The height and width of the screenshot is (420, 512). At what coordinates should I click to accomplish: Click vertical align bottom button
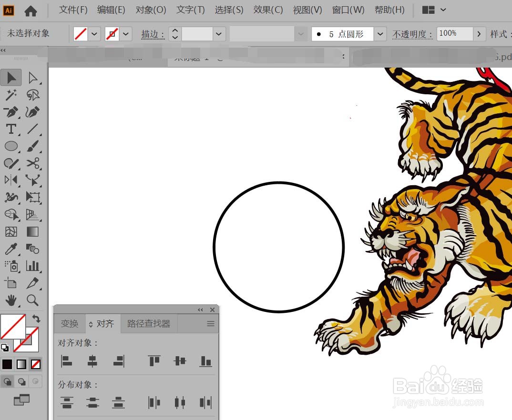pos(206,361)
